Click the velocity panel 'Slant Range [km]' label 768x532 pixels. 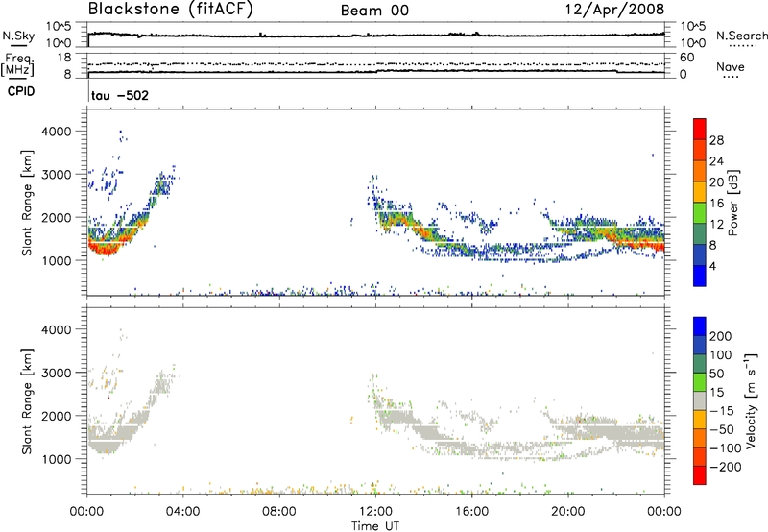[27, 401]
